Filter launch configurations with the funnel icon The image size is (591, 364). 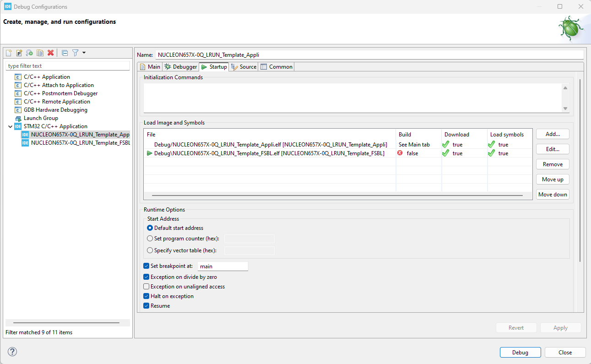coord(75,53)
